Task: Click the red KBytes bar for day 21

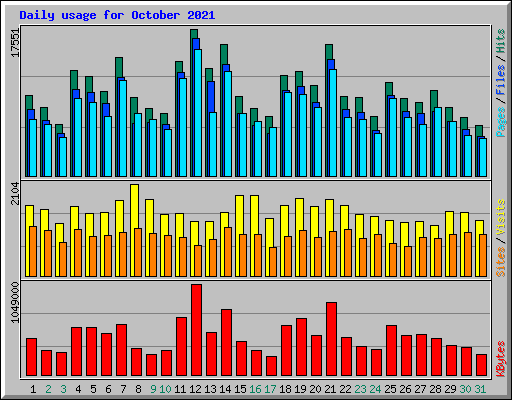Action: pos(332,339)
